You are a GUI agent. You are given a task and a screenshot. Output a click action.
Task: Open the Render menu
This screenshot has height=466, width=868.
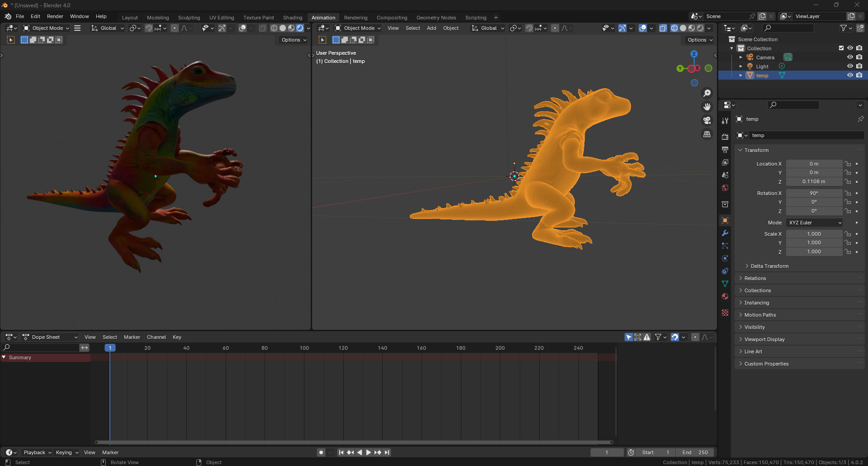click(55, 16)
